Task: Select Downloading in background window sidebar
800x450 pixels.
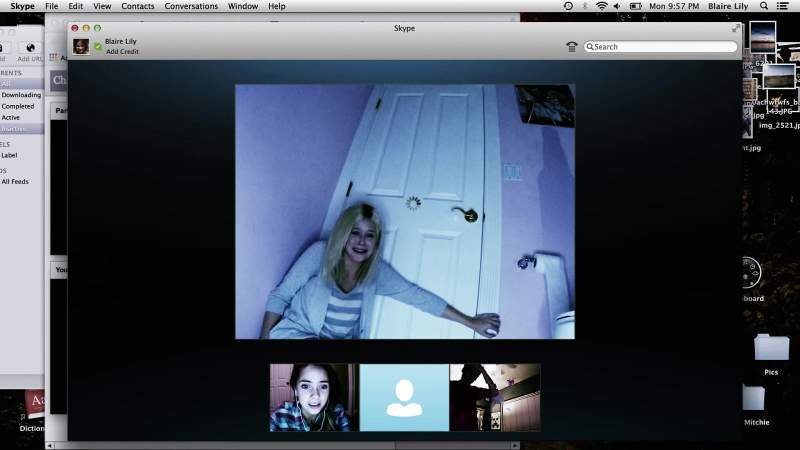Action: 21,95
